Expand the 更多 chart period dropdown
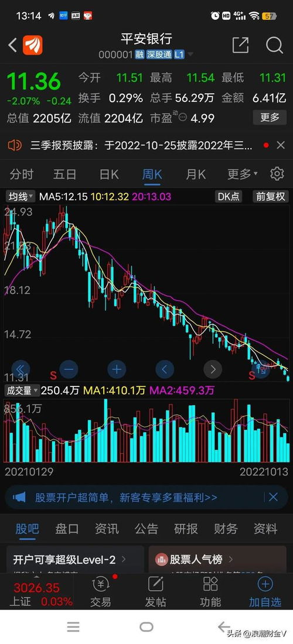Image resolution: width=293 pixels, height=644 pixels. 243,174
